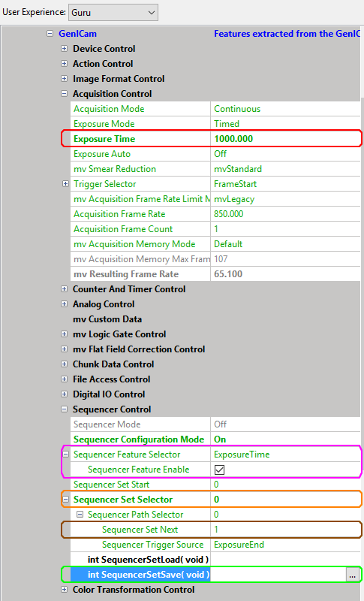This screenshot has height=601, width=364.
Task: Expand the Action Control category
Action: coord(65,64)
